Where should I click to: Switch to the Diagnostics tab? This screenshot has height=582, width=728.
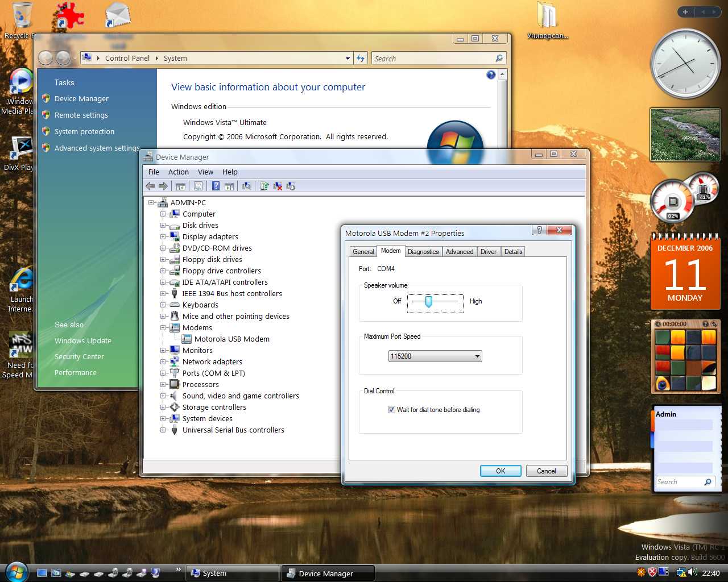coord(423,252)
